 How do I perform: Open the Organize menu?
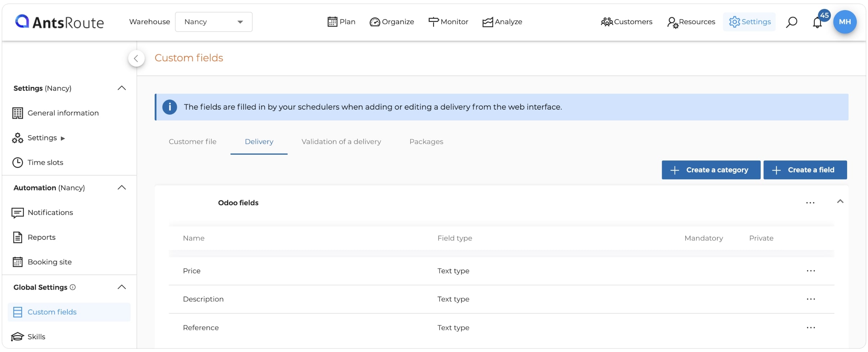(x=392, y=22)
